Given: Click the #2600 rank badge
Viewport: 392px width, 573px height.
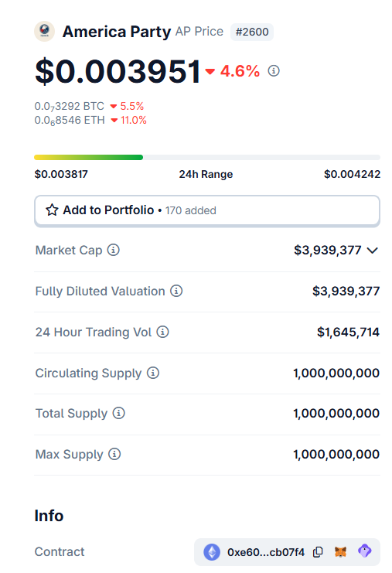Looking at the screenshot, I should (x=252, y=32).
